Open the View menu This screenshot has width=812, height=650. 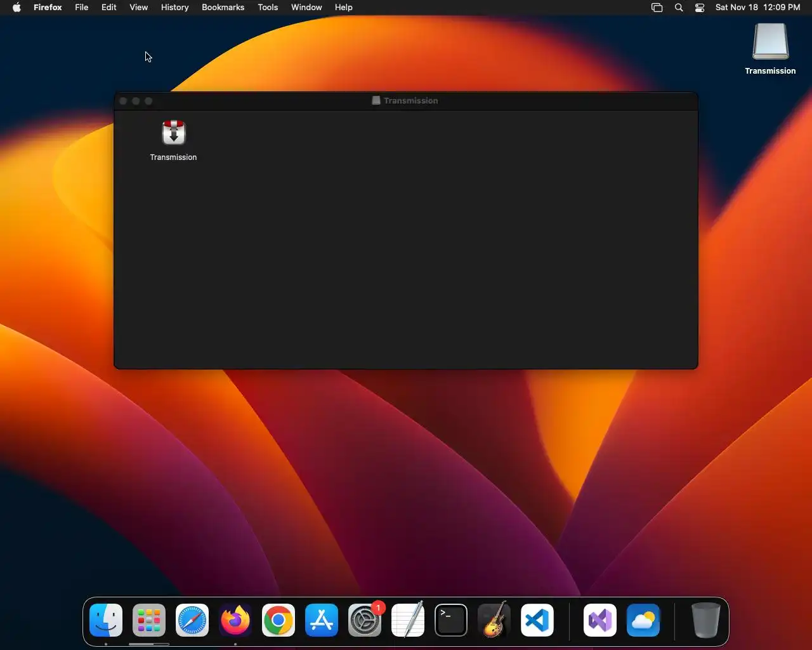[x=139, y=8]
